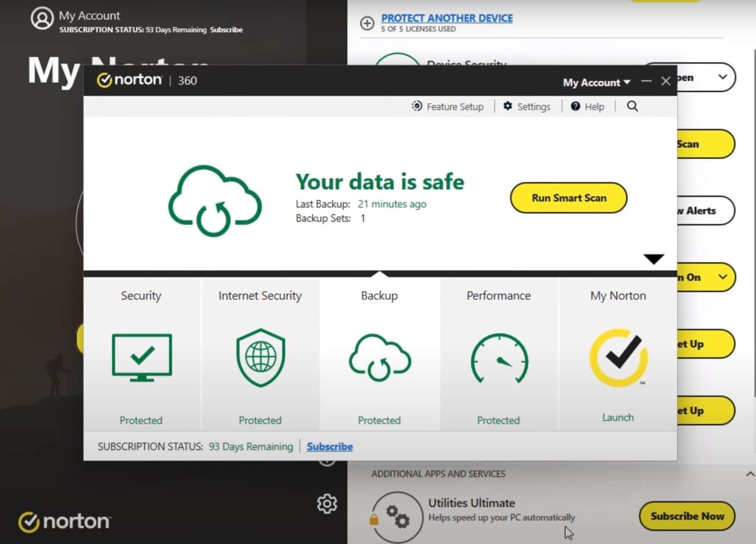Select the My Norton tab label

618,296
